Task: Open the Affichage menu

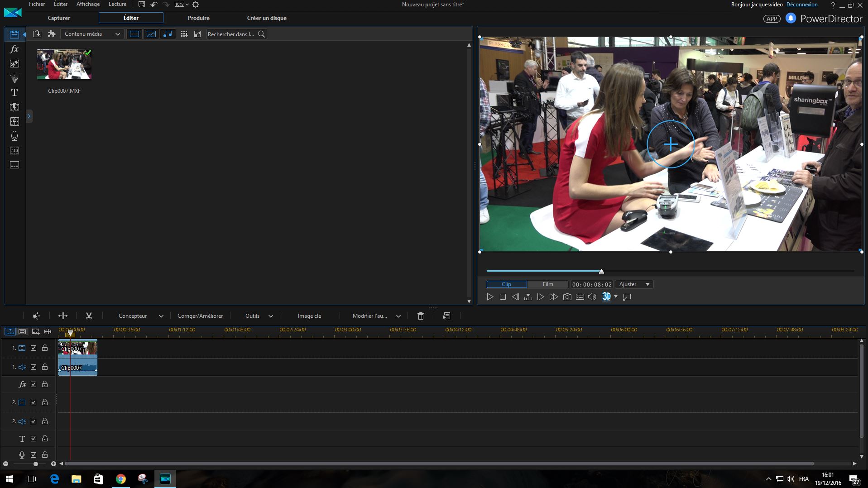Action: click(x=88, y=4)
